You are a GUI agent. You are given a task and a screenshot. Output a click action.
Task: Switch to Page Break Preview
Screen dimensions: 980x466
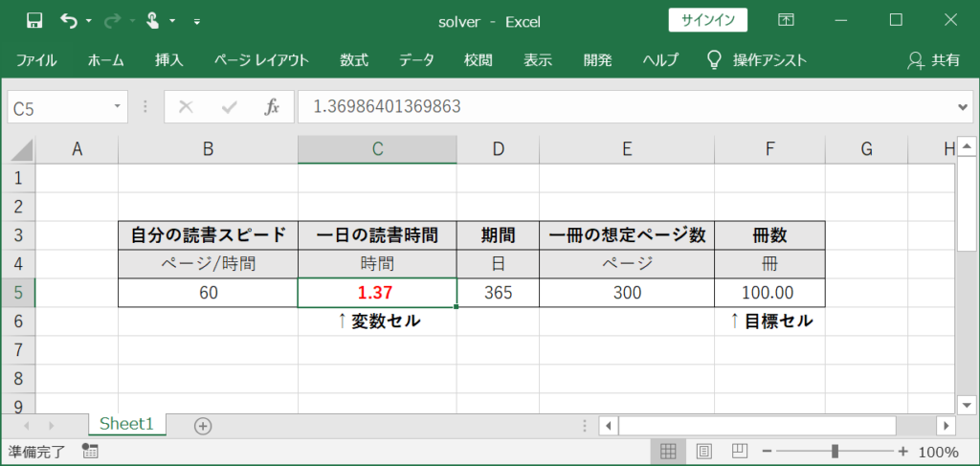[x=740, y=452]
